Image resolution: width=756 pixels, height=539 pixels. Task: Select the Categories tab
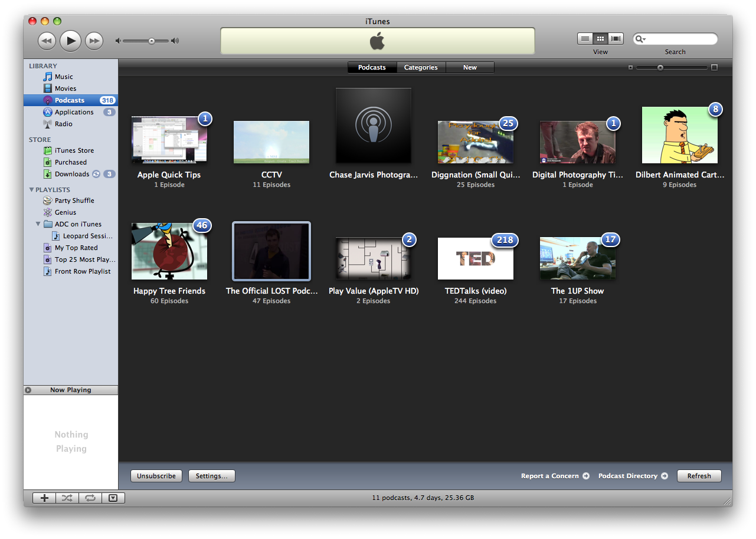[x=421, y=67]
